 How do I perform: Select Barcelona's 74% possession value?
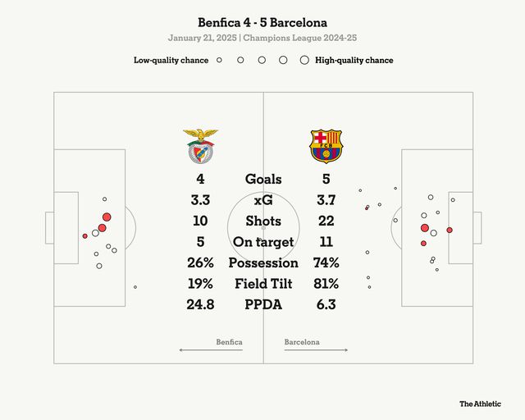click(x=326, y=263)
